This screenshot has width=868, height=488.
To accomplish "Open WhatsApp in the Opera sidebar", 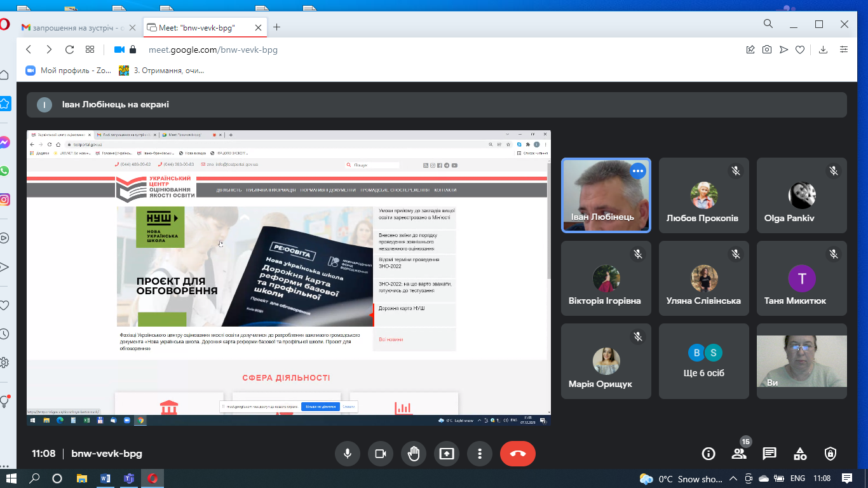I will (5, 171).
